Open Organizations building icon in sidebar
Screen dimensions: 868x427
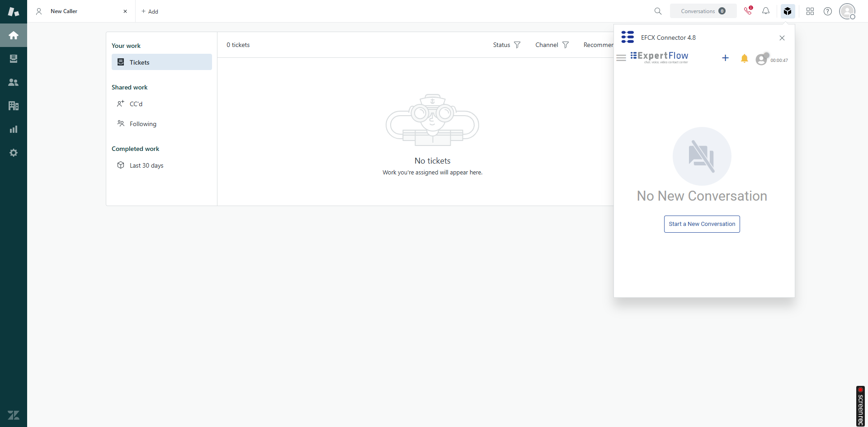[x=14, y=106]
